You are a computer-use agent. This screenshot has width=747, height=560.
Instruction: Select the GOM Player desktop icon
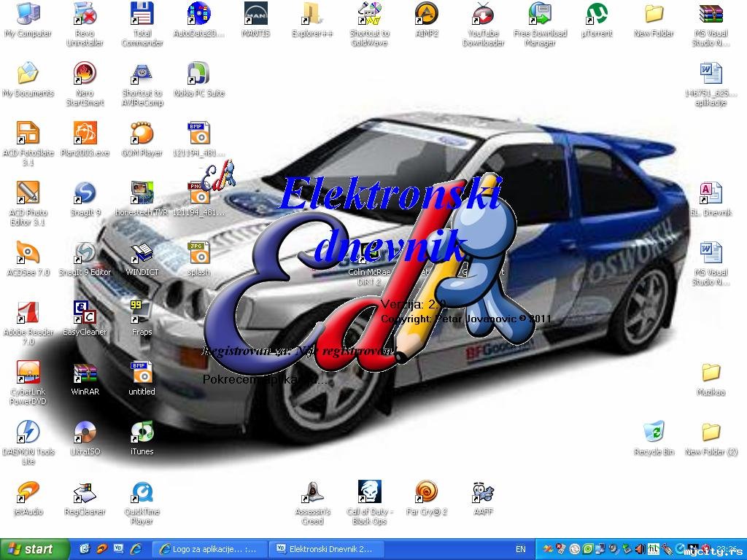(x=142, y=133)
